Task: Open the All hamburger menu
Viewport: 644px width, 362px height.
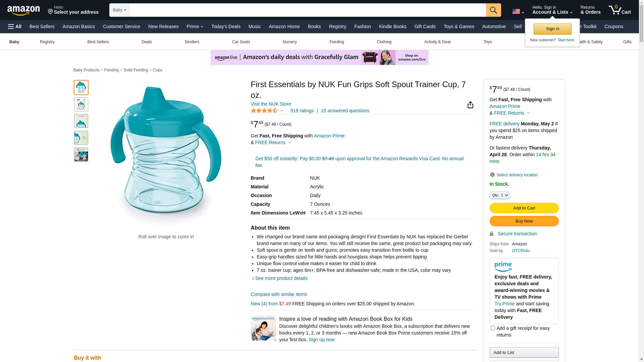Action: pos(15,26)
